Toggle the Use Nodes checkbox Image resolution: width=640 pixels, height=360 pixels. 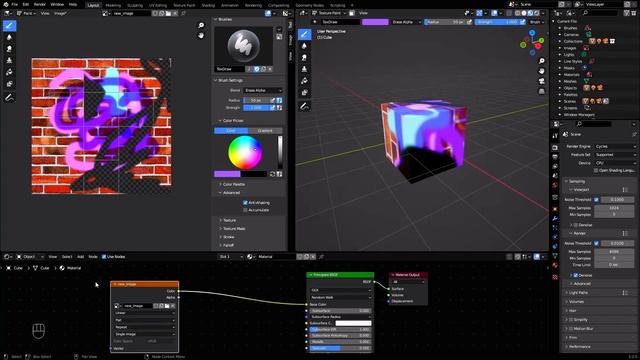pos(104,257)
